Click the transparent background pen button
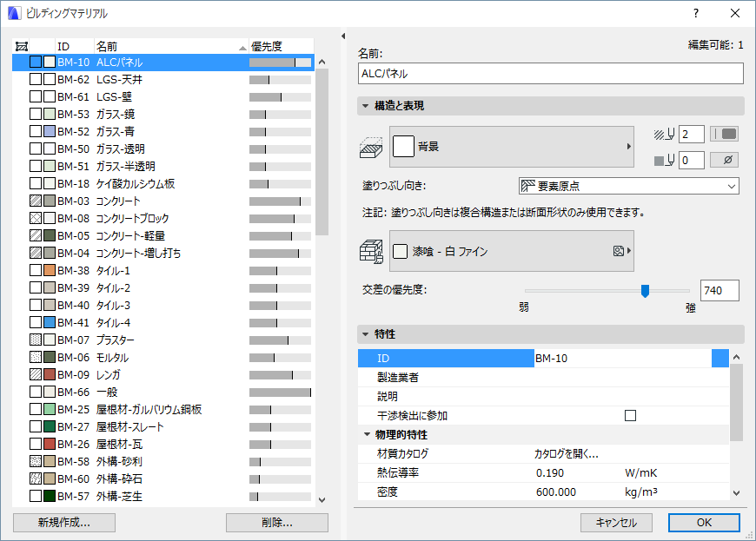 click(724, 160)
